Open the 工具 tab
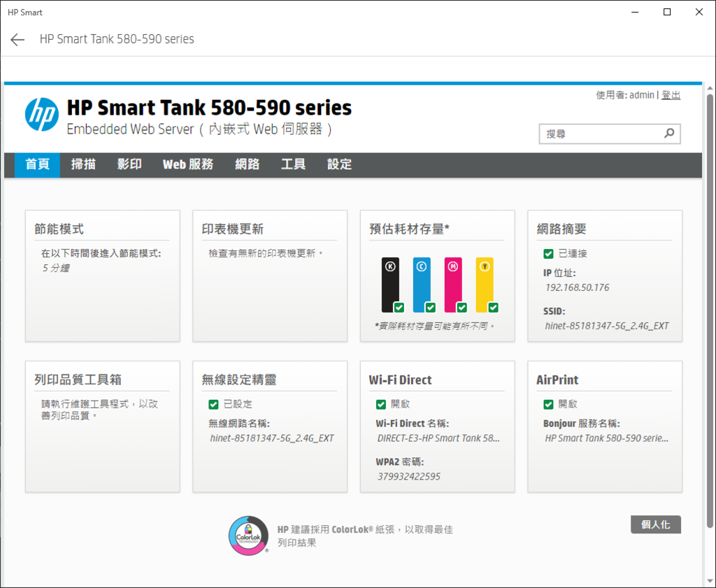The height and width of the screenshot is (588, 716). [293, 164]
